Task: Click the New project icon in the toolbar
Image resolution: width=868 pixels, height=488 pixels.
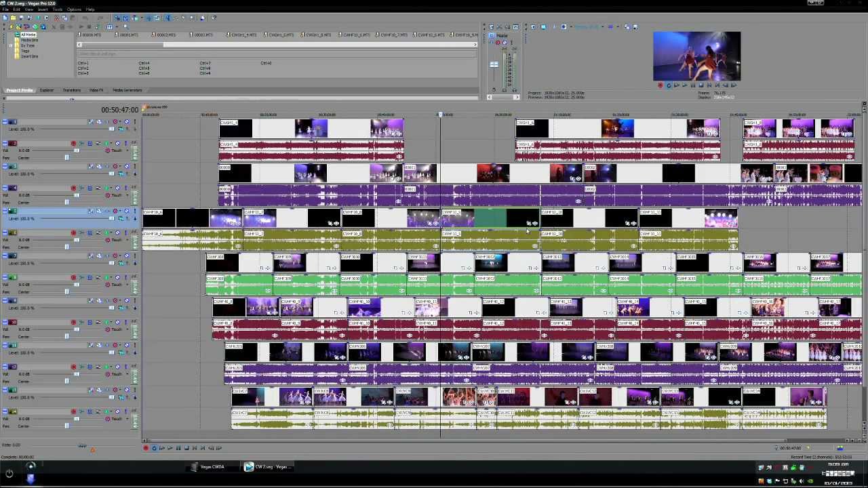Action: point(5,18)
